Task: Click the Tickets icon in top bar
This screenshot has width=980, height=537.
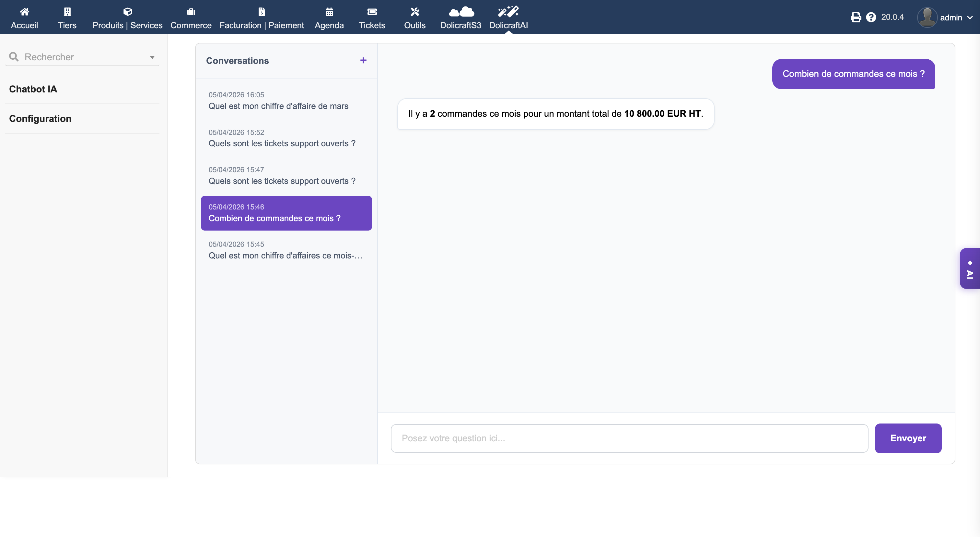Action: 372,12
